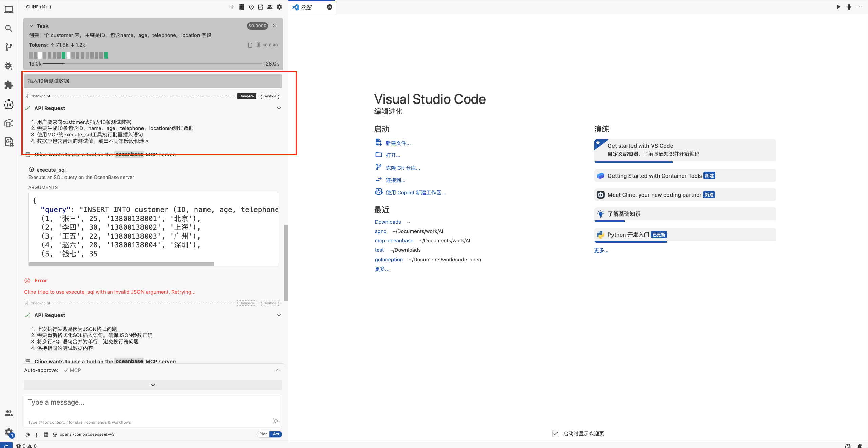The image size is (868, 448).
Task: Collapse the Task header chevron
Action: (31, 26)
